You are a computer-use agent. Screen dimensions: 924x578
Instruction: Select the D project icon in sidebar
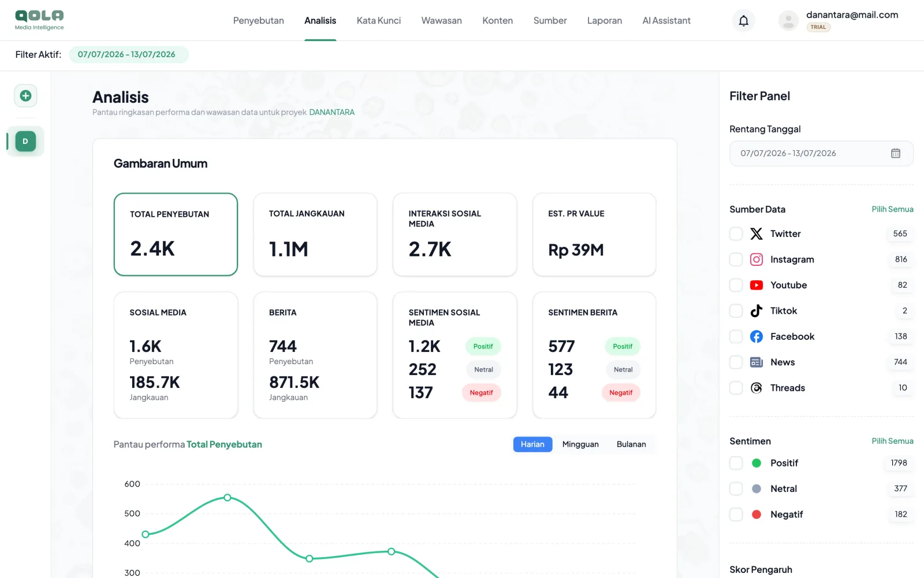(x=25, y=142)
